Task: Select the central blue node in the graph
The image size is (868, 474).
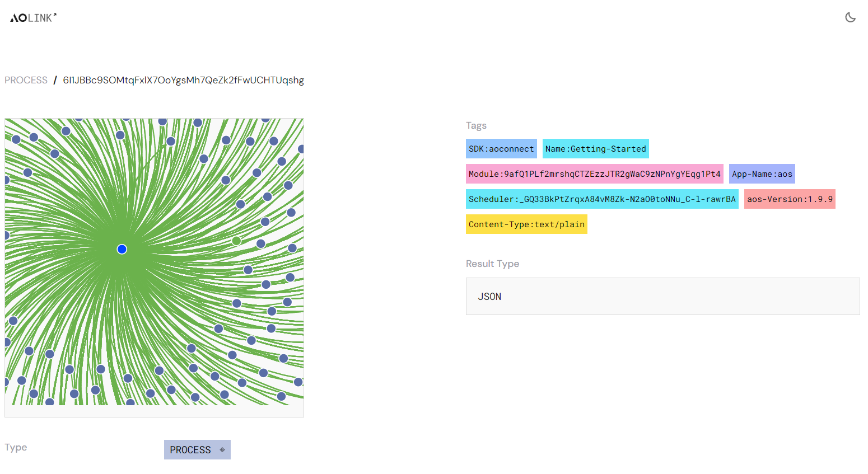Action: 122,249
